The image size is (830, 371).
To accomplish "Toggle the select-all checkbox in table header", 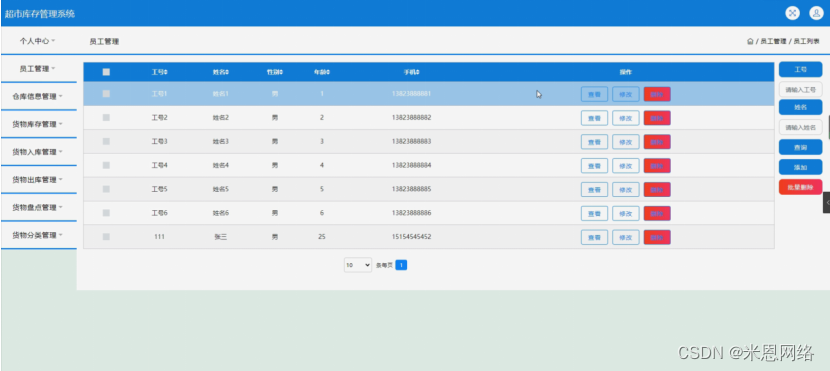I will click(x=106, y=72).
